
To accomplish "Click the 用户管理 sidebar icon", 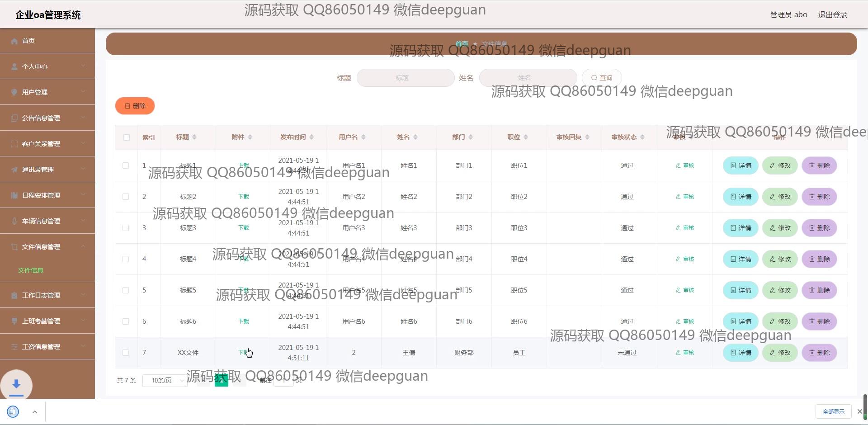I will (x=14, y=92).
